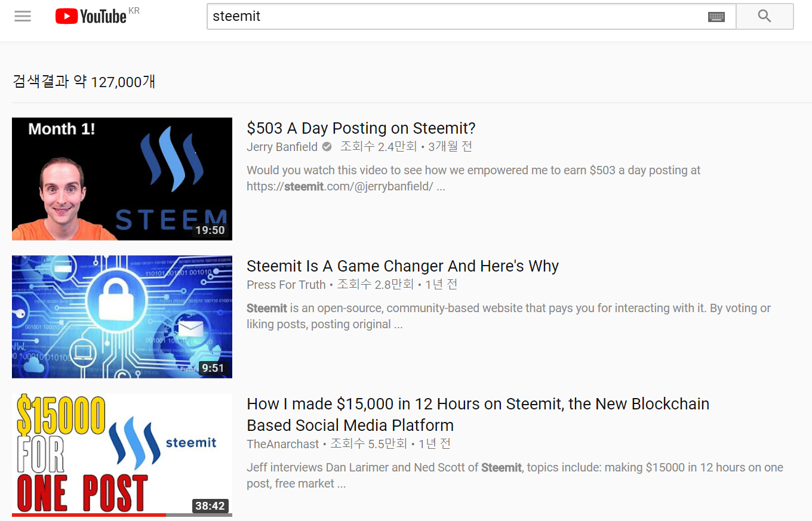812x521 pixels.
Task: Click the 19:50 duration badge
Action: [210, 230]
